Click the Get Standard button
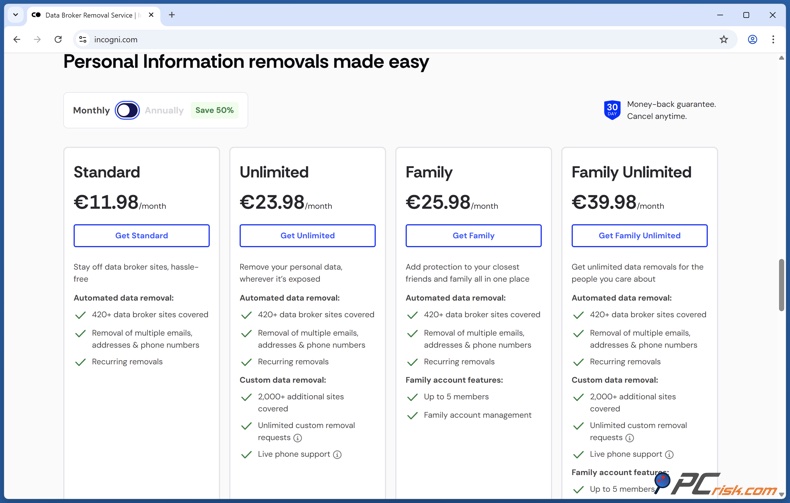The width and height of the screenshot is (790, 503). click(141, 236)
